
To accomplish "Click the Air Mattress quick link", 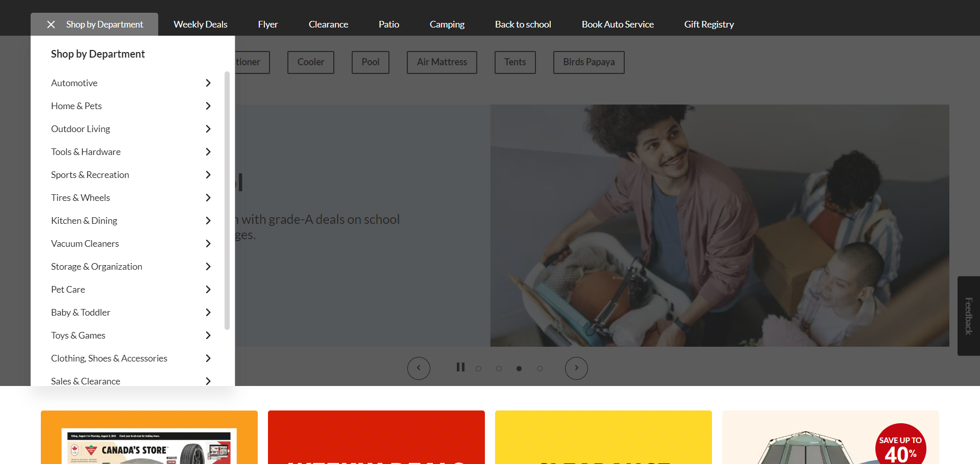I will coord(442,62).
